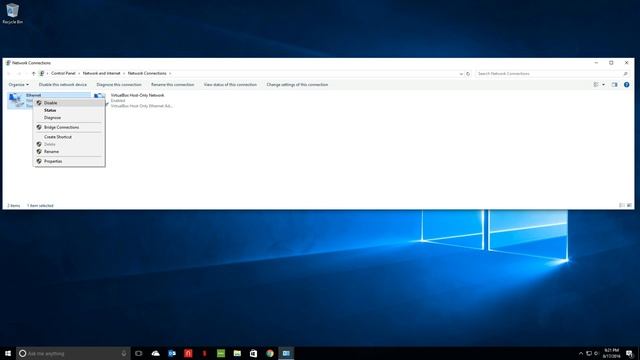Click the volume tray icon

[x=596, y=353]
